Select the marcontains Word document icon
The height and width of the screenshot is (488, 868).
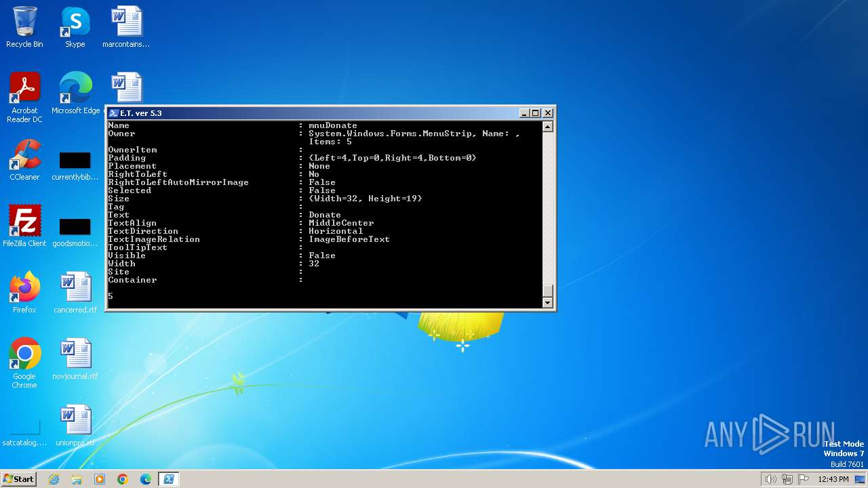[x=126, y=27]
